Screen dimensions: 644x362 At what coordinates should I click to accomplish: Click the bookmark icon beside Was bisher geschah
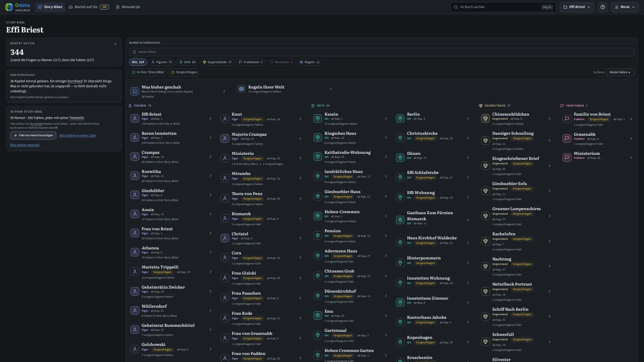click(135, 91)
